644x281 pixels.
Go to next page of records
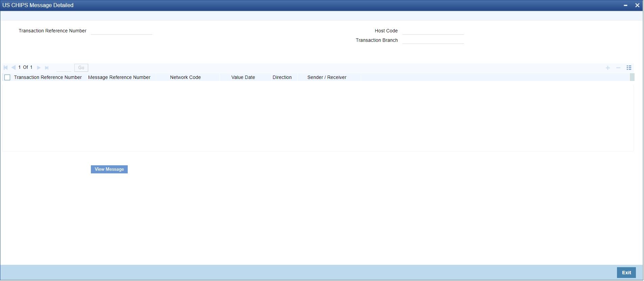click(x=39, y=68)
